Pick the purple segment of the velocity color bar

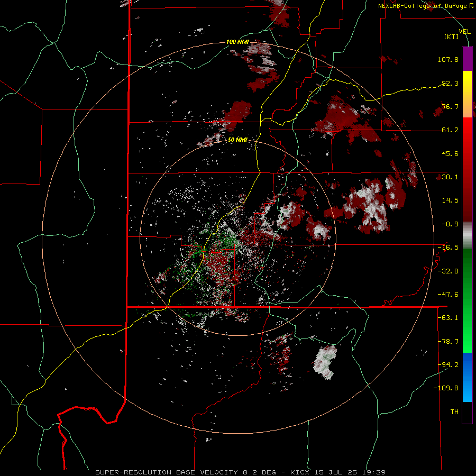[467, 59]
